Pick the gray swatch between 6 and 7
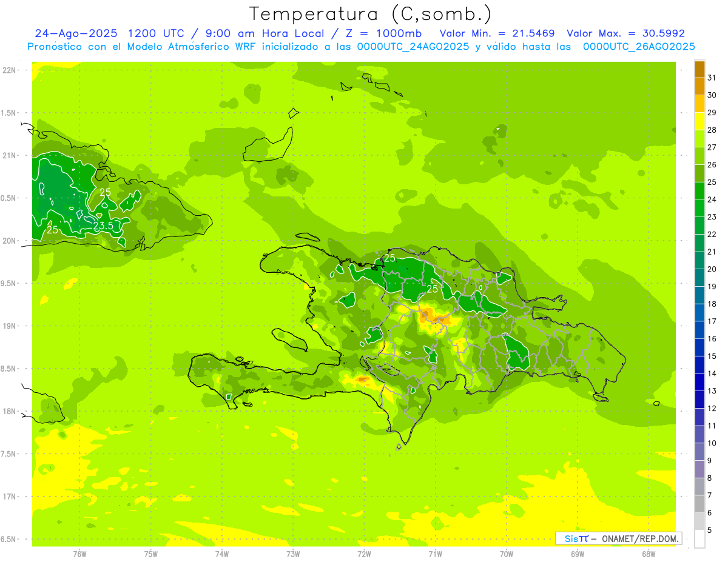The height and width of the screenshot is (562, 728). 699,504
